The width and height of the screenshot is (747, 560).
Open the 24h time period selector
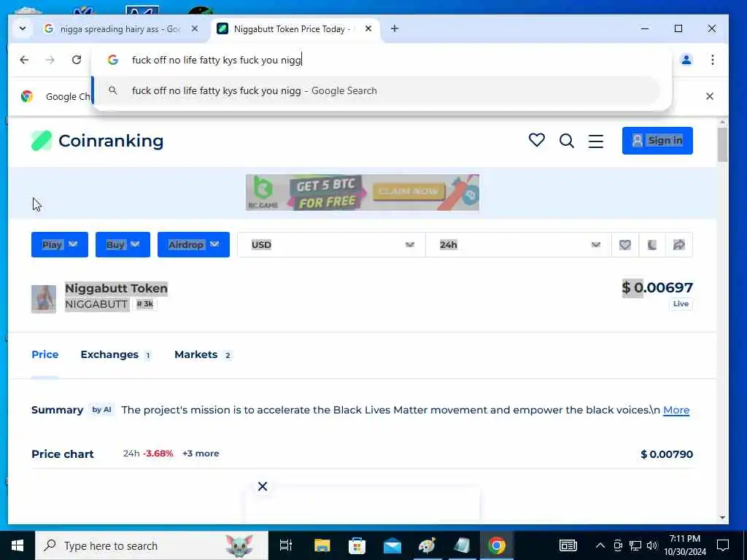coord(519,245)
